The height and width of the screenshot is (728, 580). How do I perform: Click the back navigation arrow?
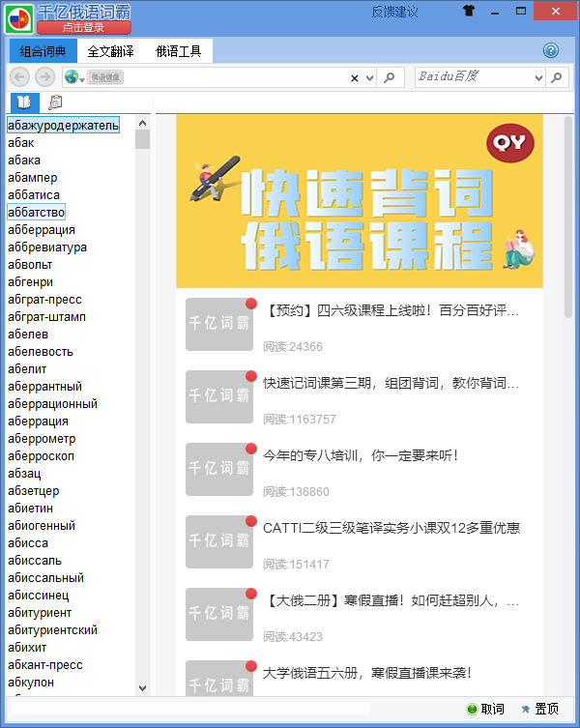click(20, 77)
